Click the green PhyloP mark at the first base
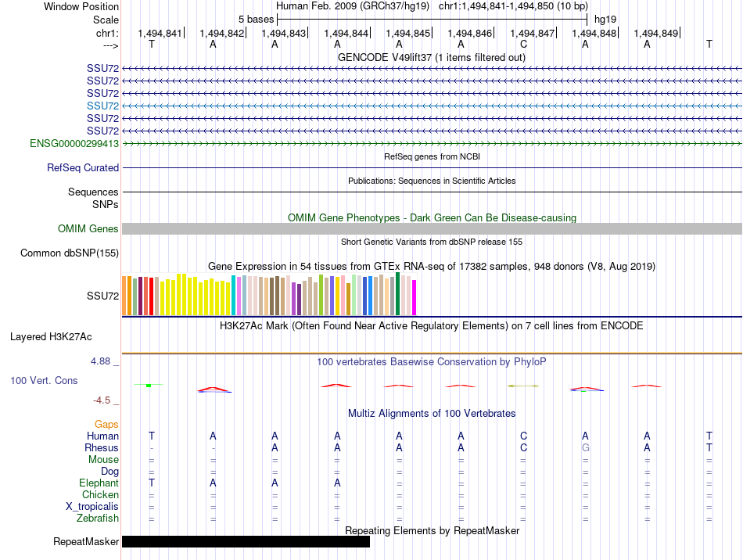The height and width of the screenshot is (560, 743). pos(148,386)
